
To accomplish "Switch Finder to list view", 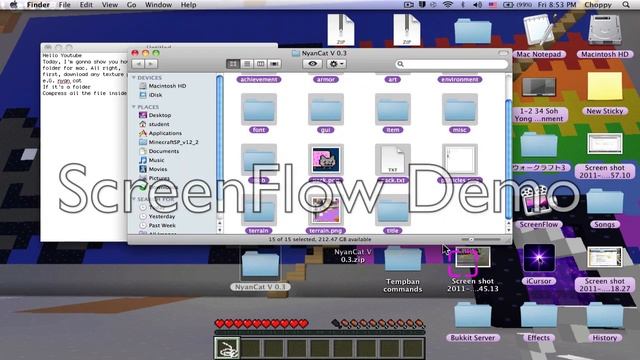I will click(x=247, y=64).
